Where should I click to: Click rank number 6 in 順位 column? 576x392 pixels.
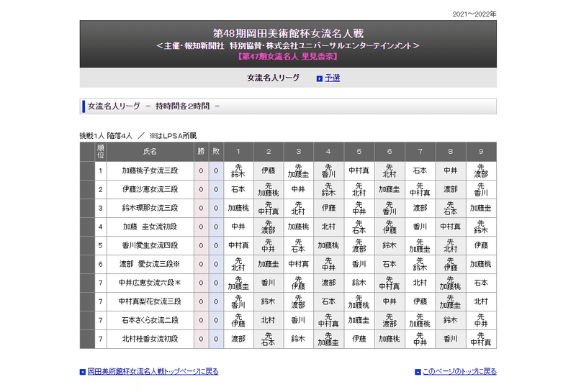pyautogui.click(x=101, y=264)
